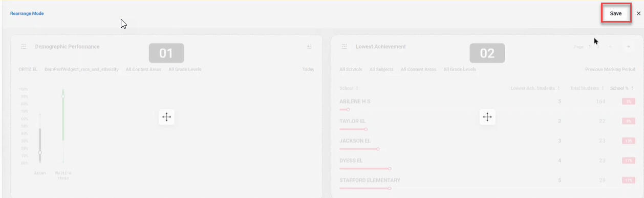Open the Demographic Performance filter settings icon
Image resolution: width=644 pixels, height=198 pixels.
(24, 47)
